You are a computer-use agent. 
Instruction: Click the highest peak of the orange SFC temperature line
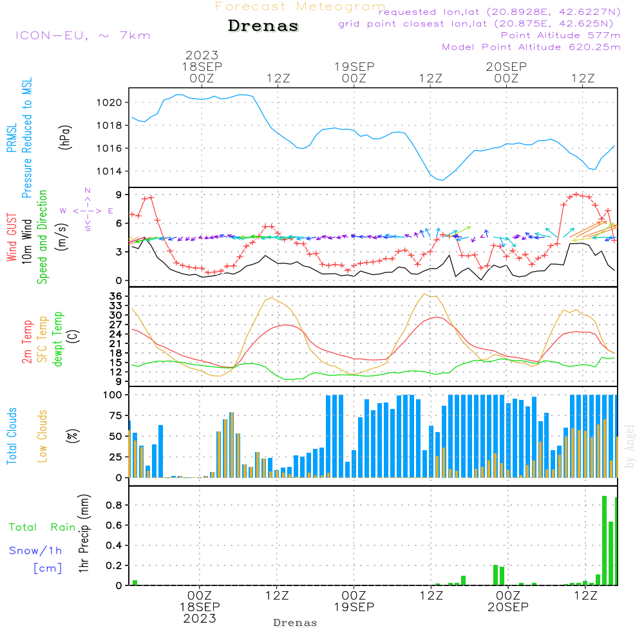tap(424, 294)
